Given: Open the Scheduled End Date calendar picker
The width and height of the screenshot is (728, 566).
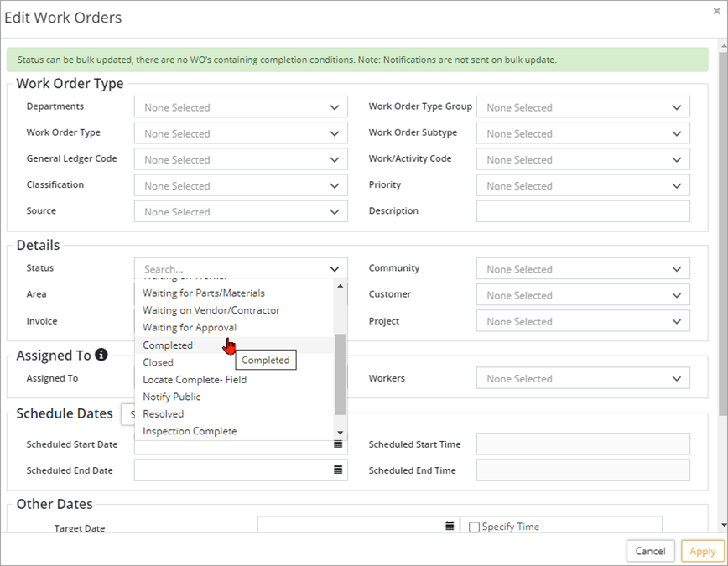Looking at the screenshot, I should pos(339,470).
